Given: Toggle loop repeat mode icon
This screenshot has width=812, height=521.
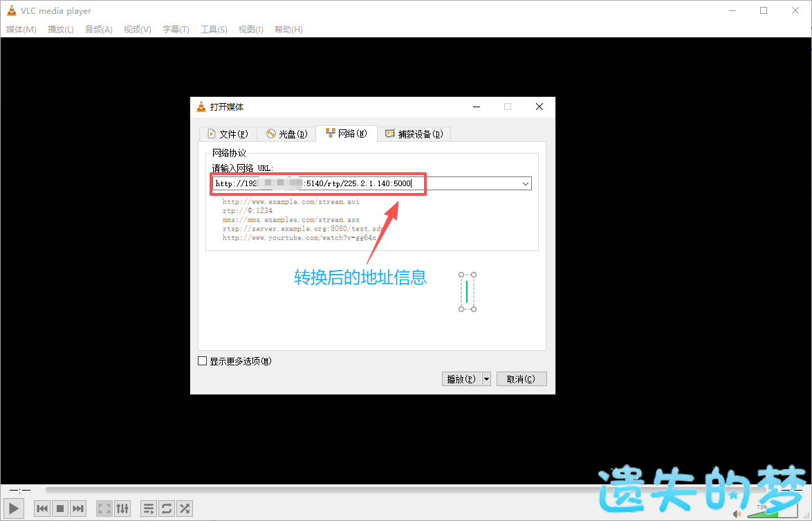Looking at the screenshot, I should (167, 509).
